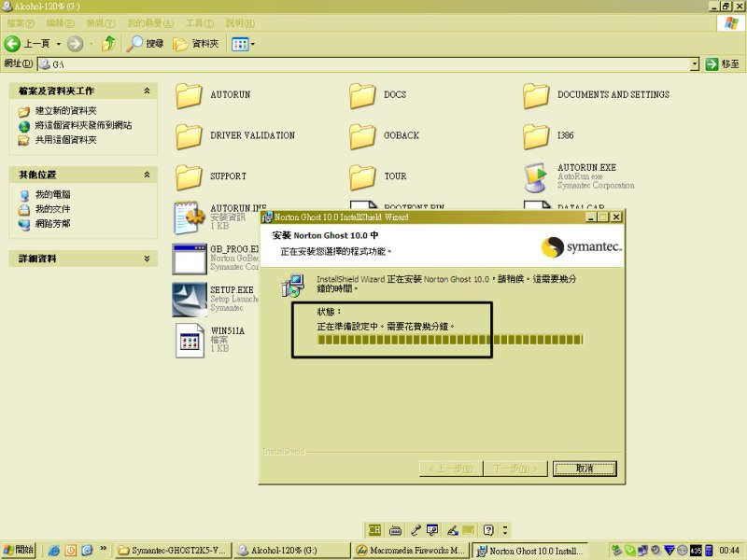Switch to Symantec-GHOST2K5 taskbar window
The height and width of the screenshot is (560, 747).
(x=174, y=551)
